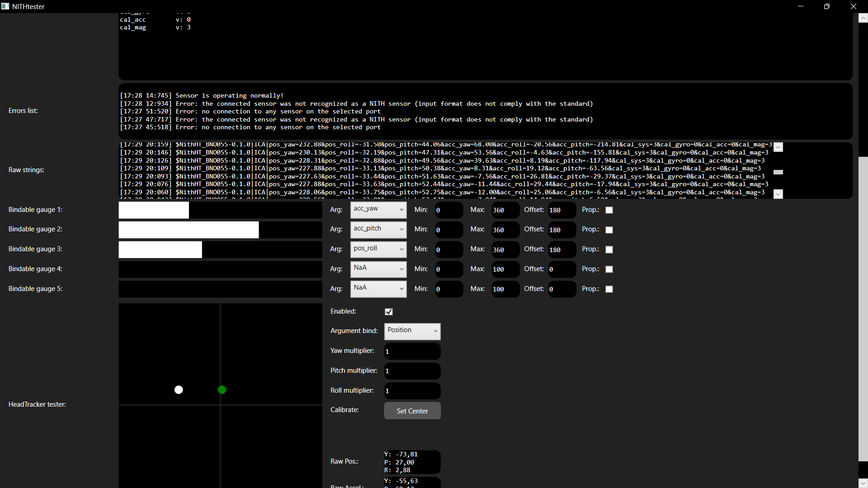Click the green dot in HeadTracker tester
This screenshot has height=488, width=868.
[x=222, y=389]
